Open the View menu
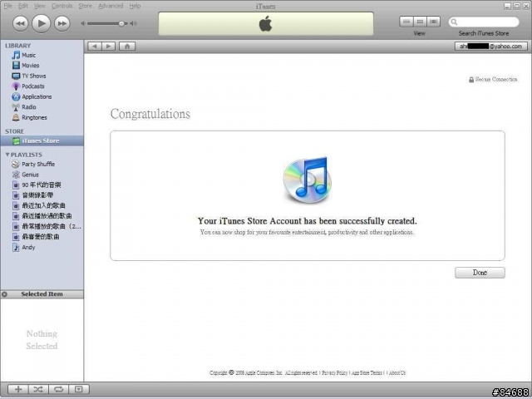532x399 pixels. [x=39, y=6]
